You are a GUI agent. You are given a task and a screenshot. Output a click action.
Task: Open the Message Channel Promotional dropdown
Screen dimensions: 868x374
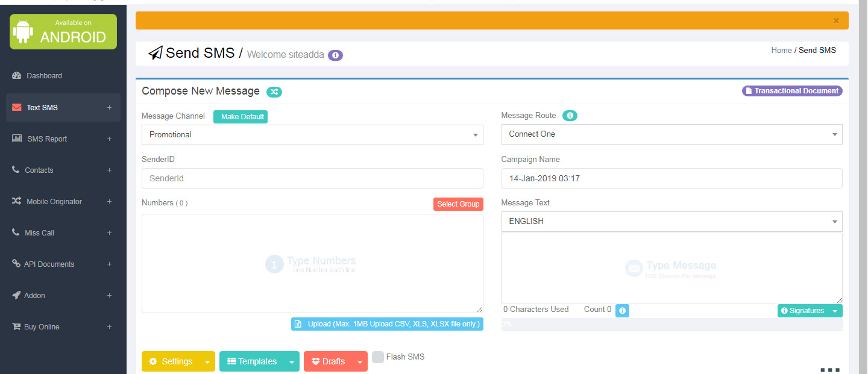click(x=312, y=135)
